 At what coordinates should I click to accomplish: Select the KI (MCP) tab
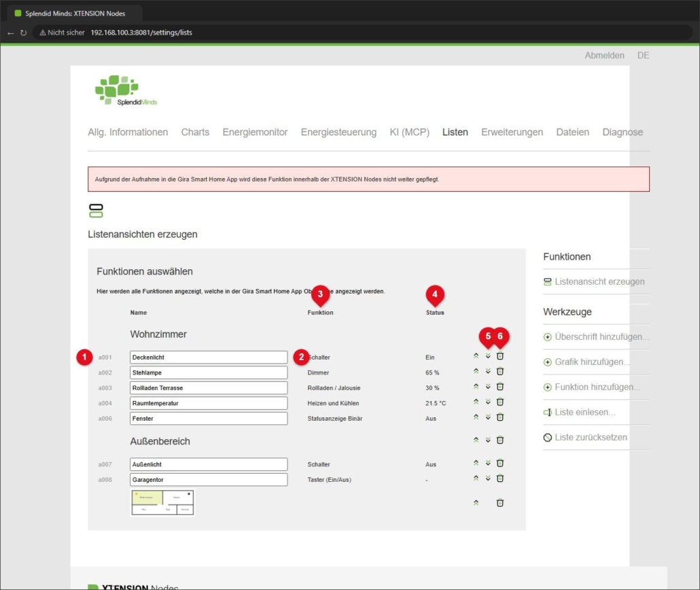click(x=409, y=132)
